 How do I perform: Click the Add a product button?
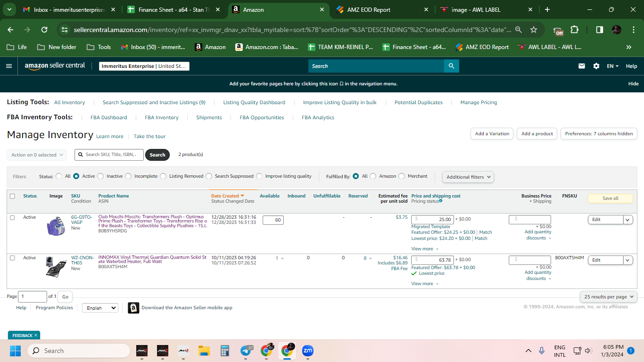pos(537,134)
